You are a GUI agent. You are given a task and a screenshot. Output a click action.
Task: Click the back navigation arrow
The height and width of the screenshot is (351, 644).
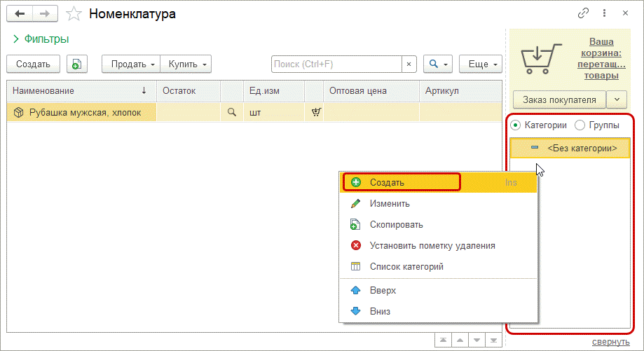20,13
